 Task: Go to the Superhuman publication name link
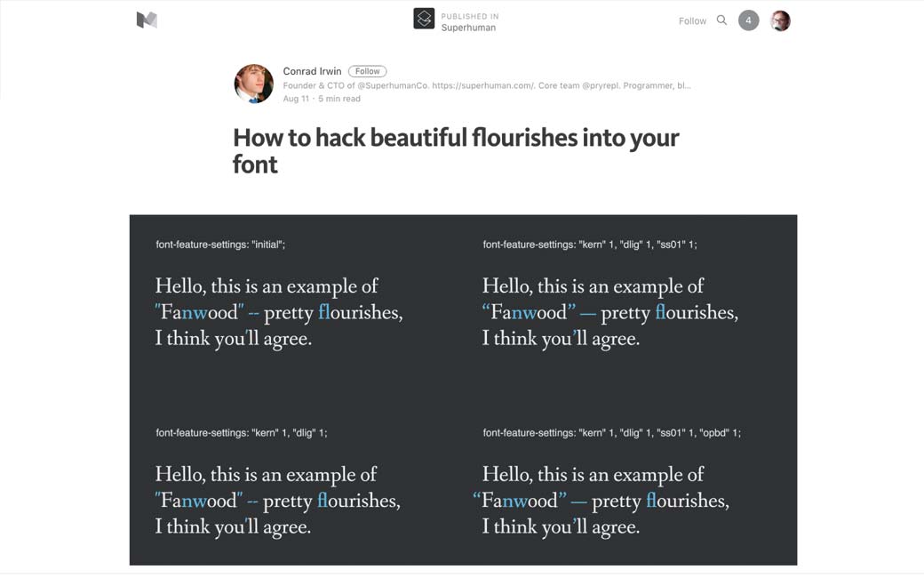[x=468, y=28]
